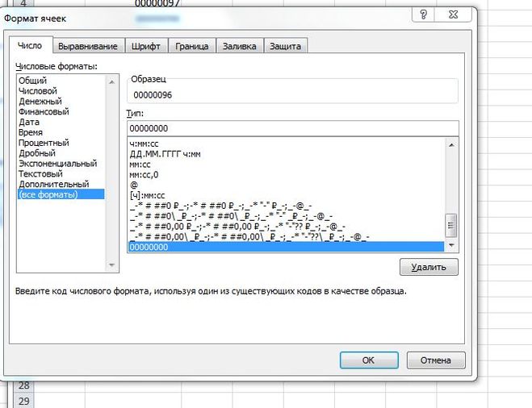This screenshot has height=408, width=532.
Task: Open the Шрифт tab
Action: click(149, 47)
